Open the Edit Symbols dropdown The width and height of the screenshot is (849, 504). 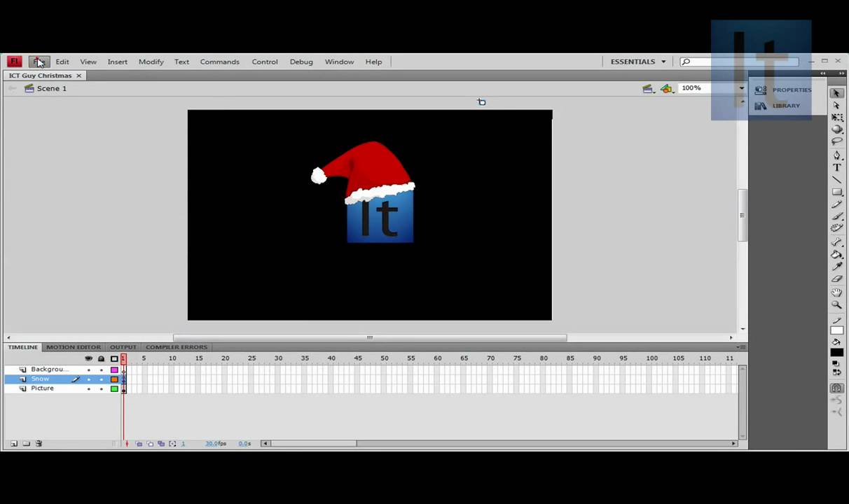pyautogui.click(x=667, y=88)
